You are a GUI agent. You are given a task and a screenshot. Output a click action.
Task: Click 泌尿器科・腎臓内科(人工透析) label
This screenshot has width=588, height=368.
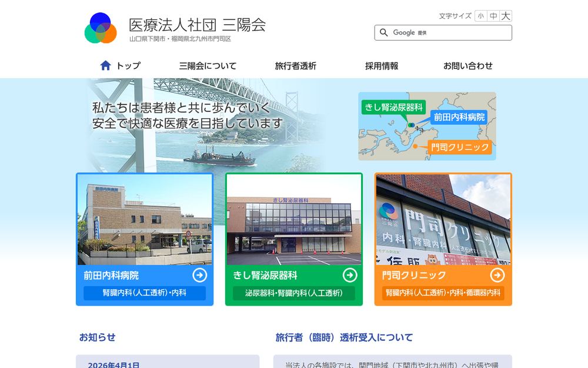(x=294, y=293)
